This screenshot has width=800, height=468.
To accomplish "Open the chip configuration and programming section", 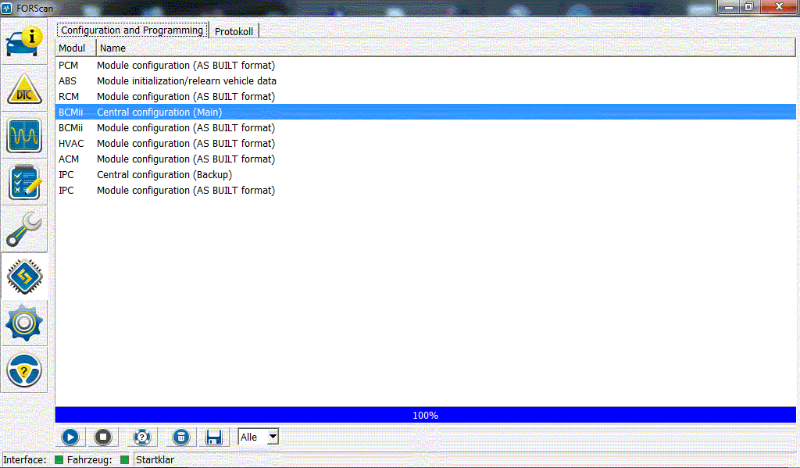I will click(25, 277).
